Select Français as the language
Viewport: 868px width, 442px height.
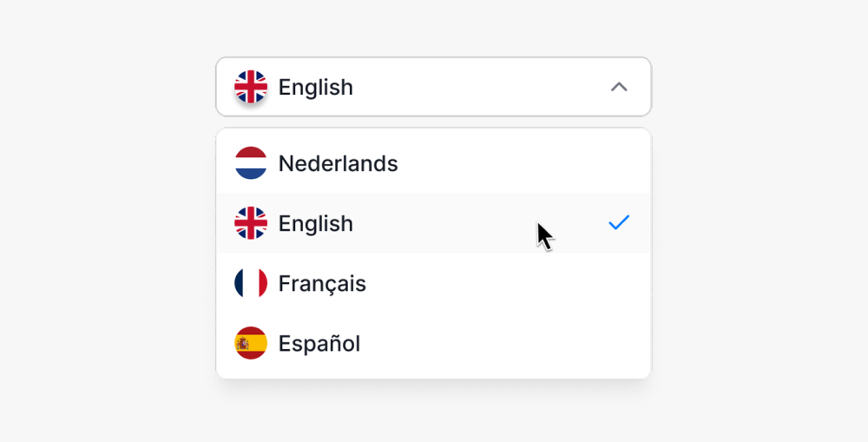pos(433,283)
